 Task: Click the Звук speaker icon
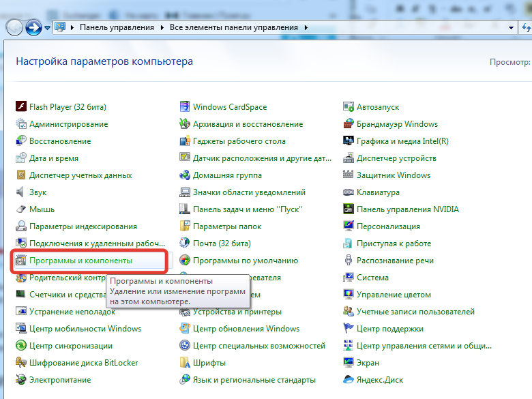coord(21,192)
